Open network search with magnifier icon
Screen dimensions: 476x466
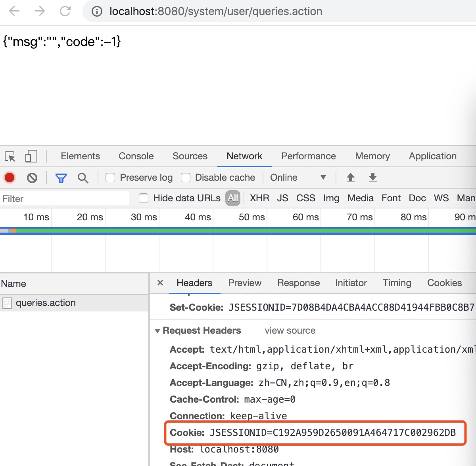[83, 178]
